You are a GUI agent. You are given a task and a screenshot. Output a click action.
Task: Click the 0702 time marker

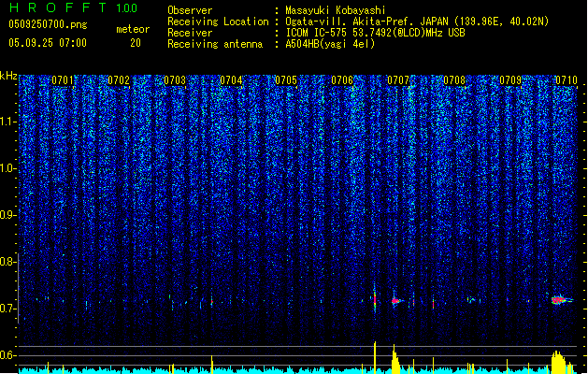coord(119,80)
